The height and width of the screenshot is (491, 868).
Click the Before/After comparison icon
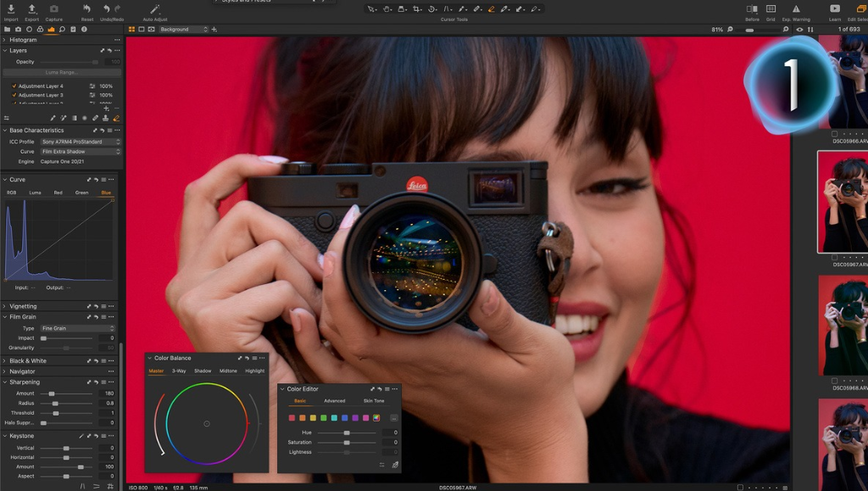pyautogui.click(x=753, y=8)
